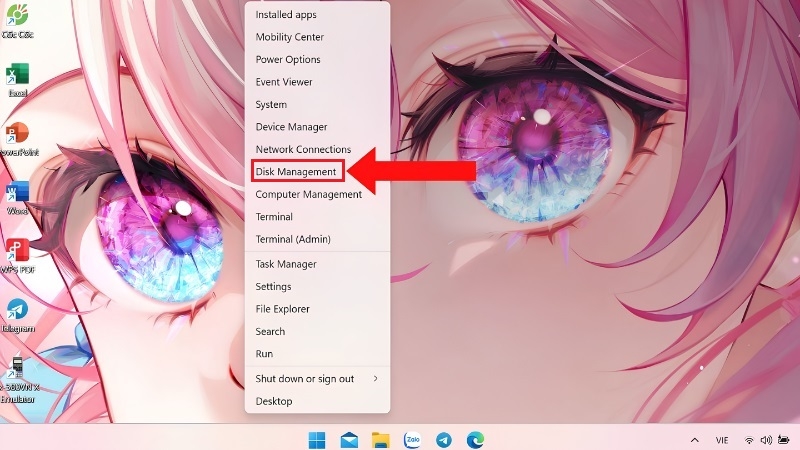Show hidden icons in the system tray
This screenshot has width=800, height=450.
[x=694, y=440]
